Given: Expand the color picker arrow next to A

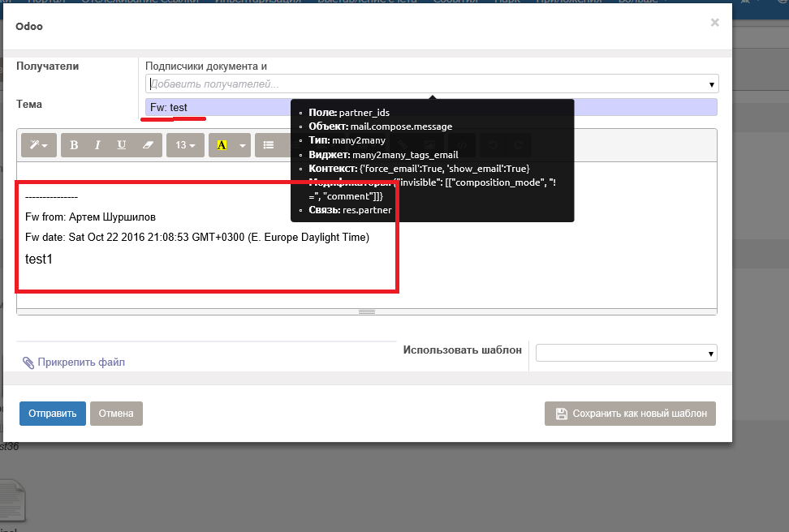Looking at the screenshot, I should coord(243,145).
